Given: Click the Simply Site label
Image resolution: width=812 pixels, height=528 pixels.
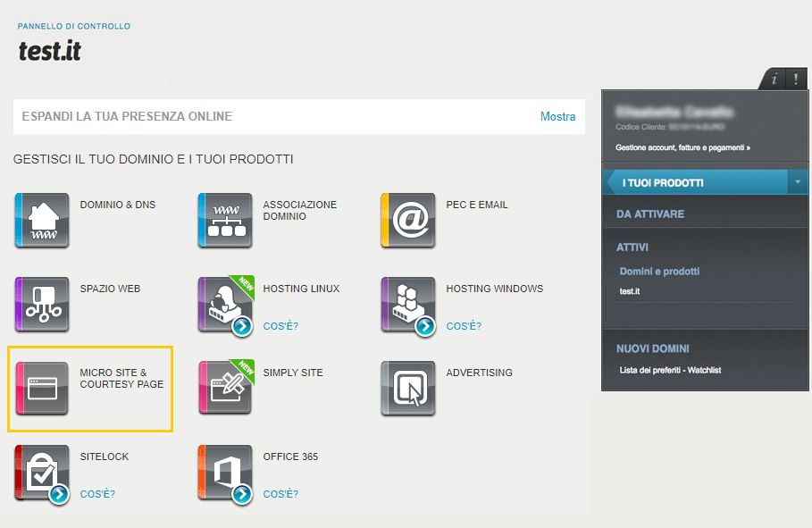Looking at the screenshot, I should pyautogui.click(x=293, y=373).
